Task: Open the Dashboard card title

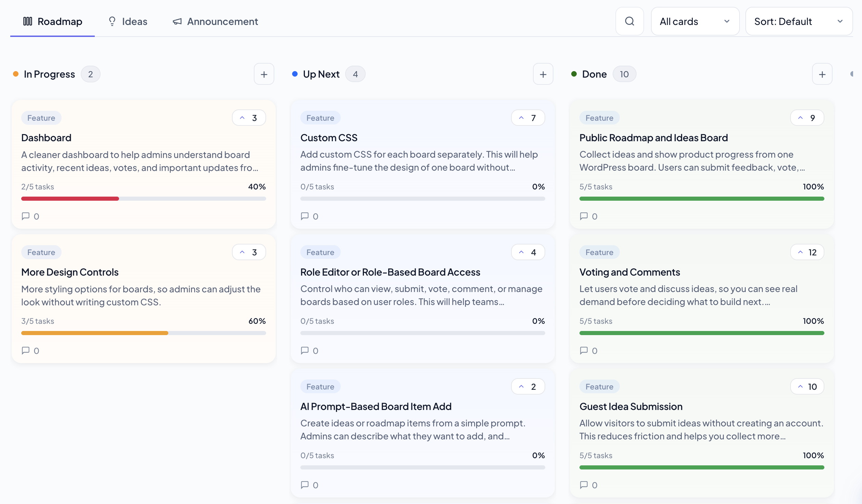Action: click(x=46, y=138)
